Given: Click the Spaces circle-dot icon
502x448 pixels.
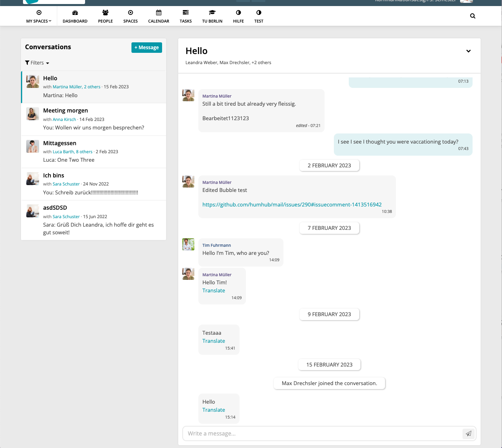Looking at the screenshot, I should (131, 13).
